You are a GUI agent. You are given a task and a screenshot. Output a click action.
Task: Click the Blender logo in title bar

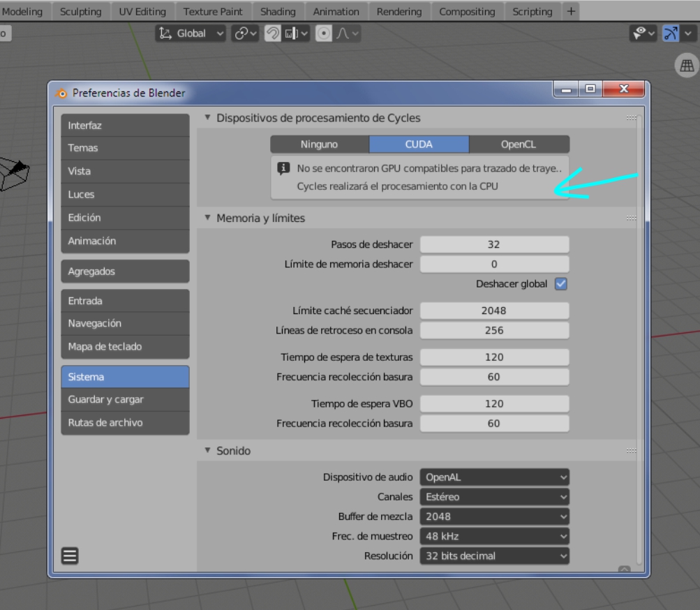61,93
